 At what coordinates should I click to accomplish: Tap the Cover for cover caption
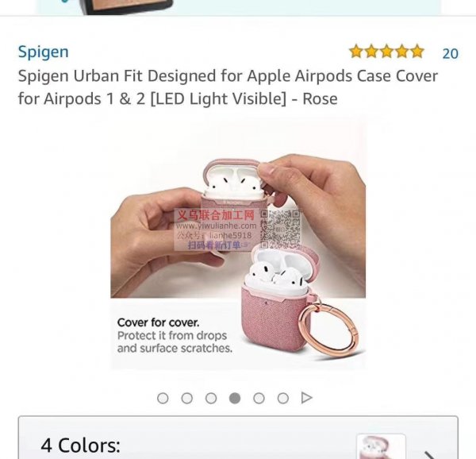point(175,335)
